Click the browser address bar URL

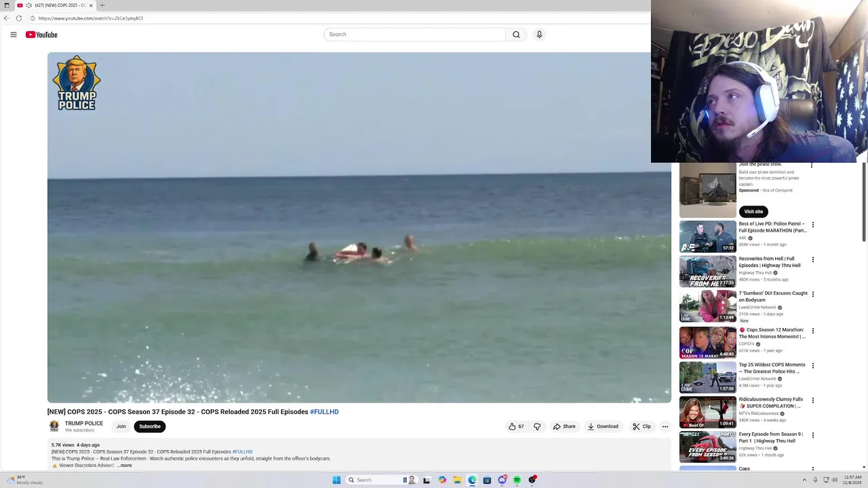click(91, 18)
